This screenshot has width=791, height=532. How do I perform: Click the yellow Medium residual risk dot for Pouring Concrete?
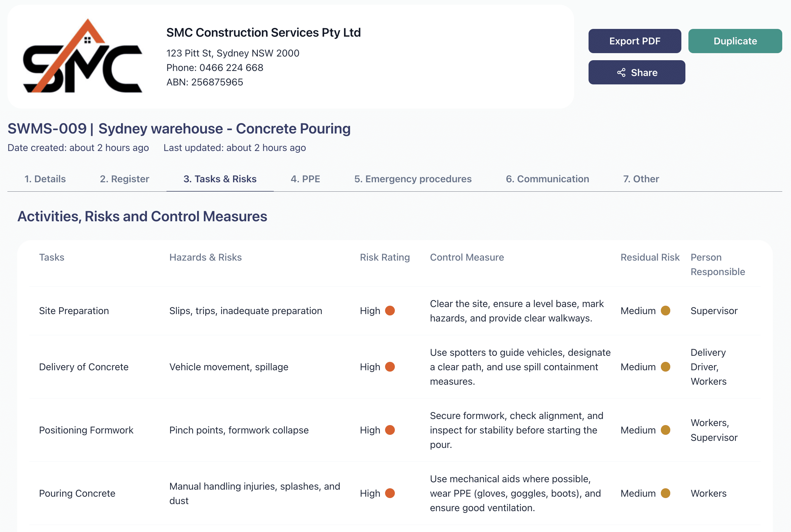tap(666, 493)
